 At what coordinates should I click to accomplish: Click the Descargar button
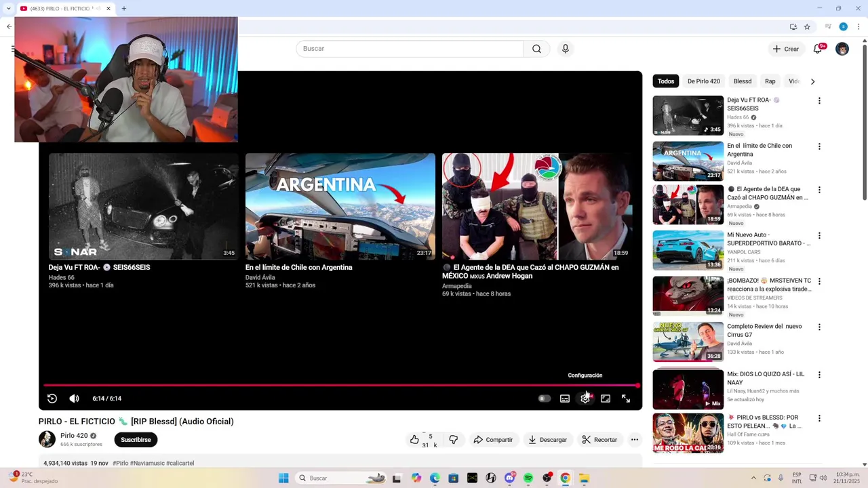tap(548, 440)
